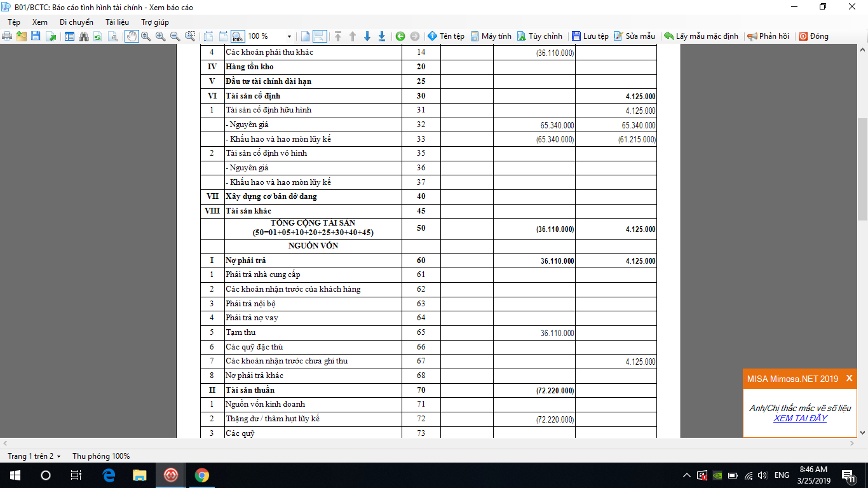
Task: Open the Tệp menu
Action: tap(14, 22)
